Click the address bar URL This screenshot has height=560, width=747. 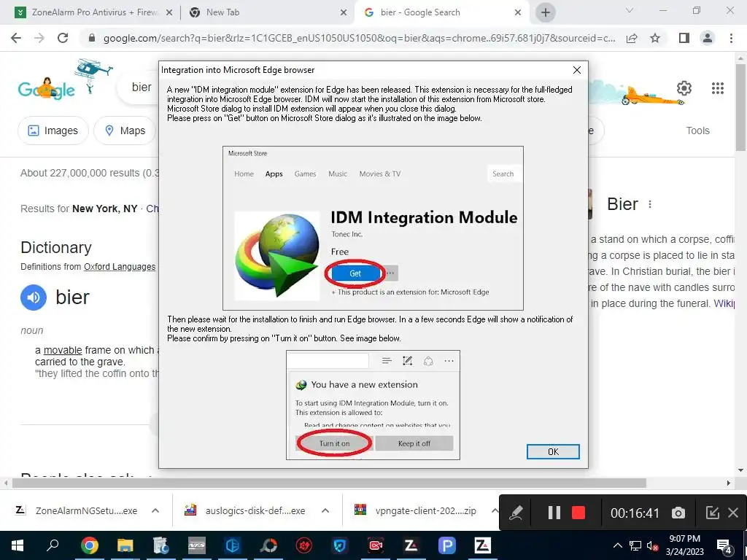[359, 38]
